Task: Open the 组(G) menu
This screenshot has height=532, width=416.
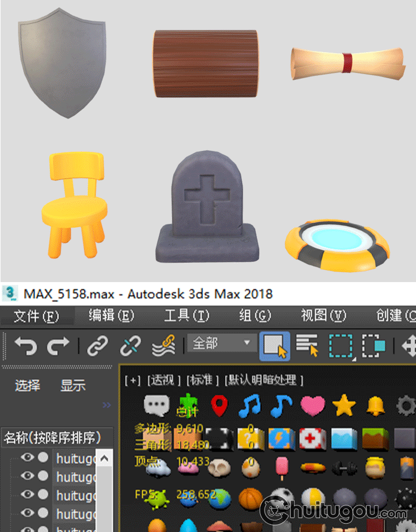Action: (255, 315)
